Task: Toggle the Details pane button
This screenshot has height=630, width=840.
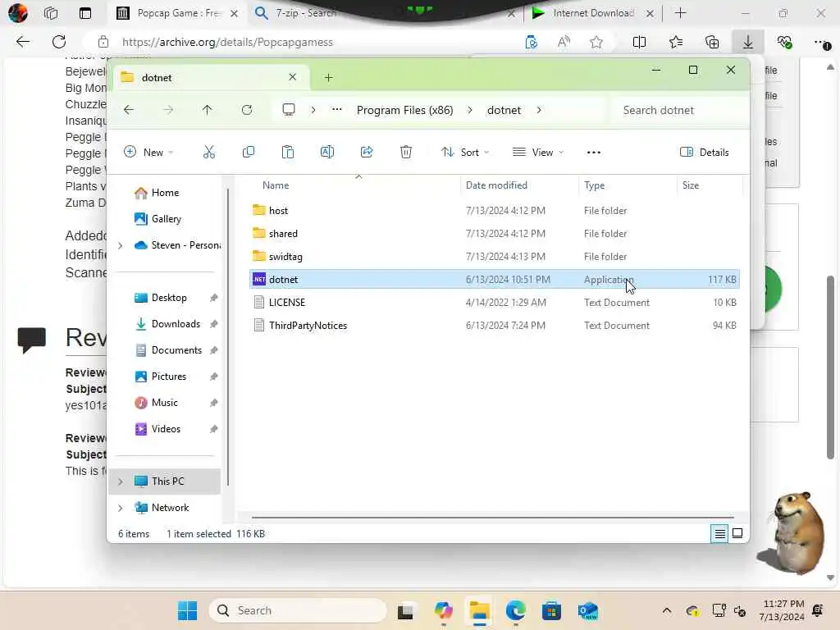Action: pyautogui.click(x=705, y=152)
